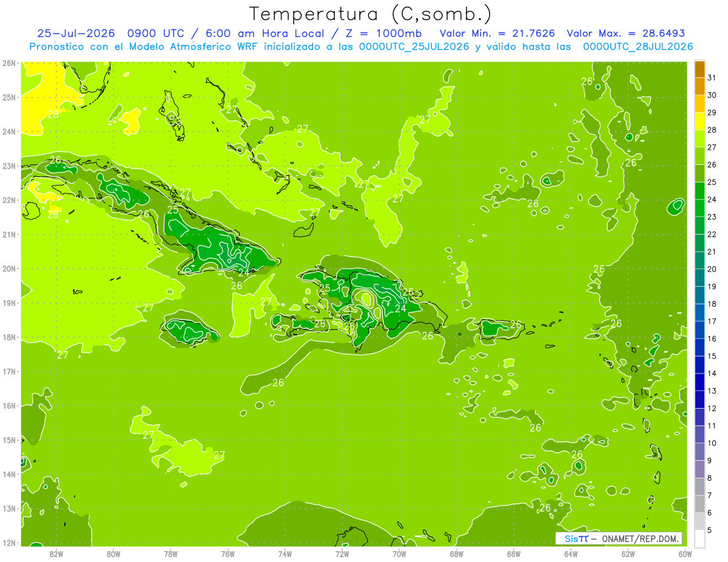Pick the dark blue swatch between 13 and 14
This screenshot has width=728, height=562.
699,382
